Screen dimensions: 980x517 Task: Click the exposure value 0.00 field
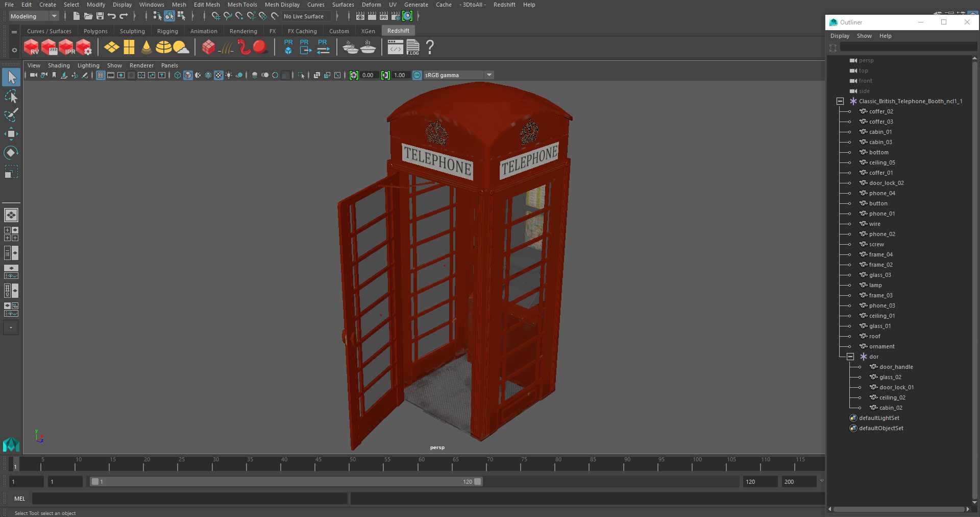[x=369, y=75]
